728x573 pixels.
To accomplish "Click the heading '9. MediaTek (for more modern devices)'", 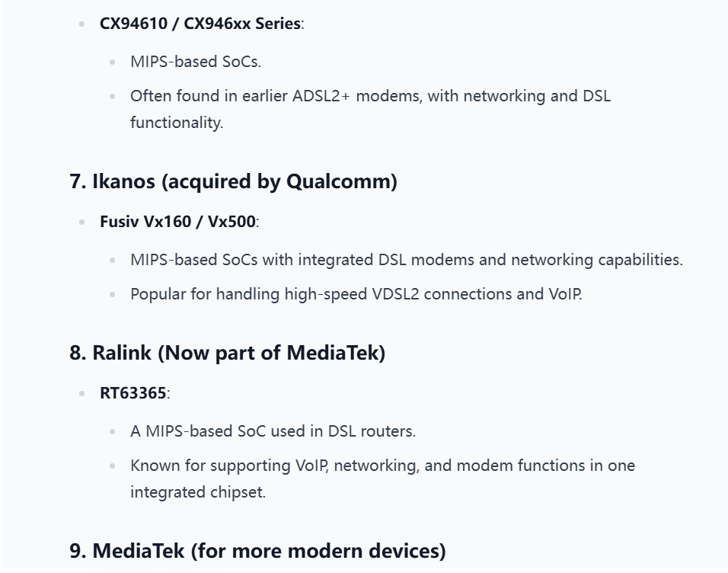I will (x=257, y=551).
